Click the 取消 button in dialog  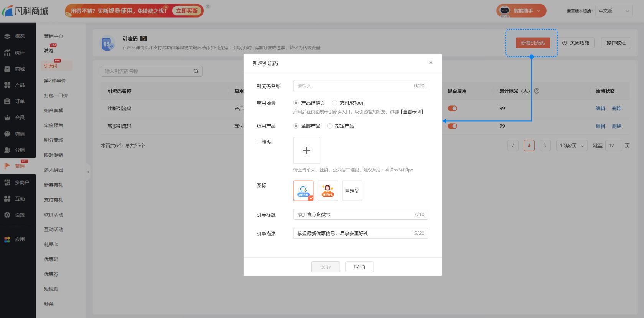359,267
